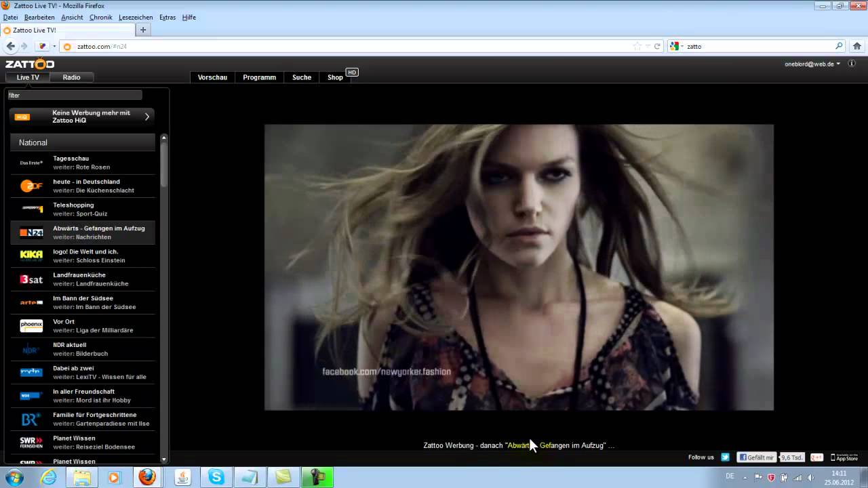The width and height of the screenshot is (868, 488).
Task: Select Landfrauenküche programme title
Action: (x=79, y=275)
